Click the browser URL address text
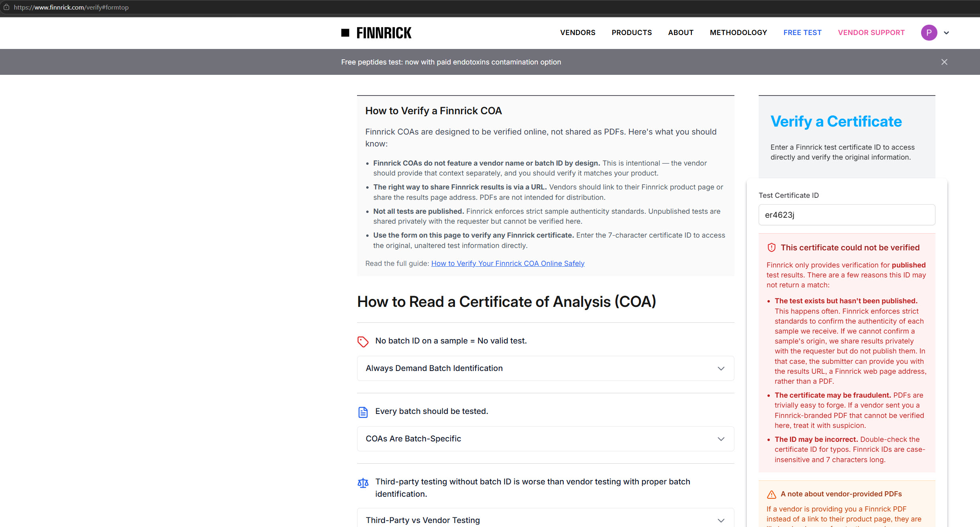Image resolution: width=980 pixels, height=527 pixels. tap(71, 7)
